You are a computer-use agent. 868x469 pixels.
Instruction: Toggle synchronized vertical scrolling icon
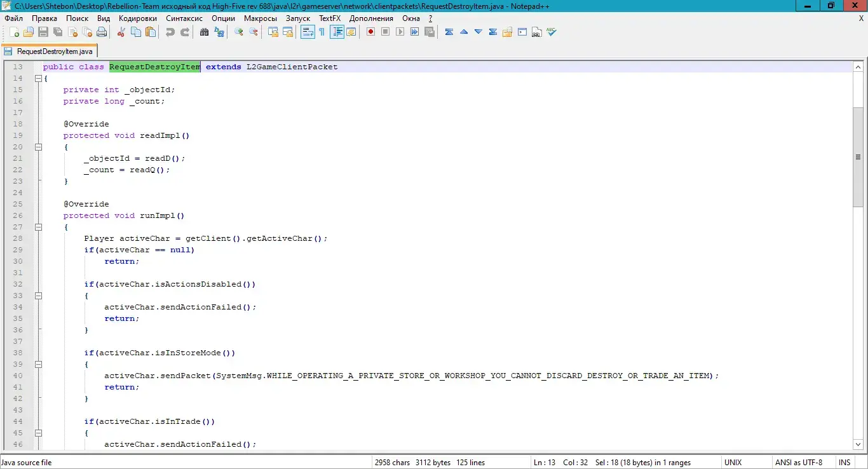click(x=273, y=32)
